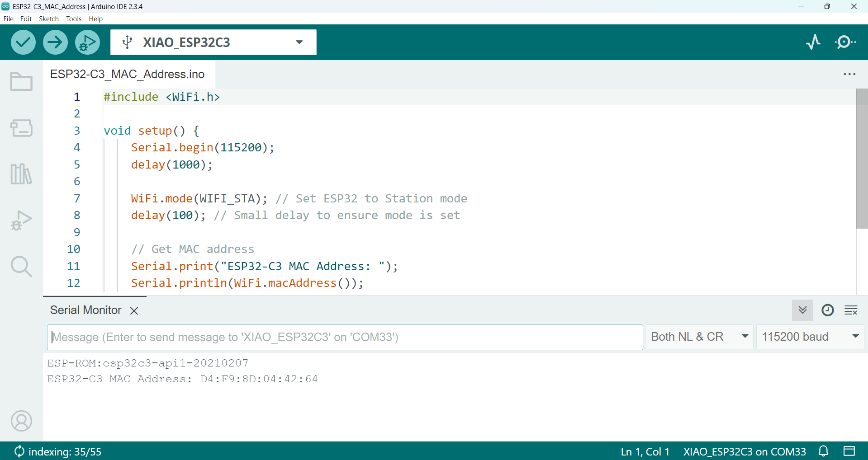This screenshot has width=868, height=460.
Task: Minimize the Arduino IDE window
Action: 801,6
